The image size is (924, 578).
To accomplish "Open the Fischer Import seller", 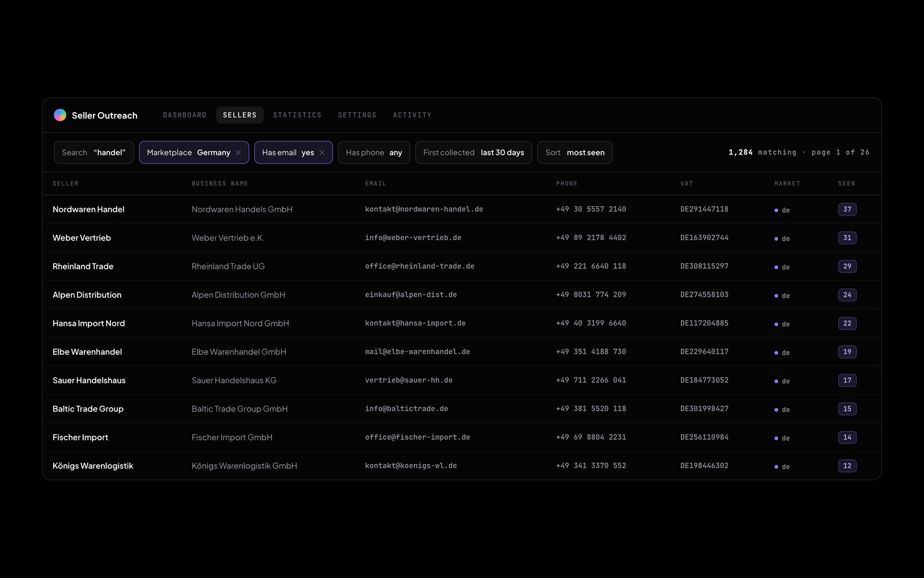I will (x=80, y=438).
